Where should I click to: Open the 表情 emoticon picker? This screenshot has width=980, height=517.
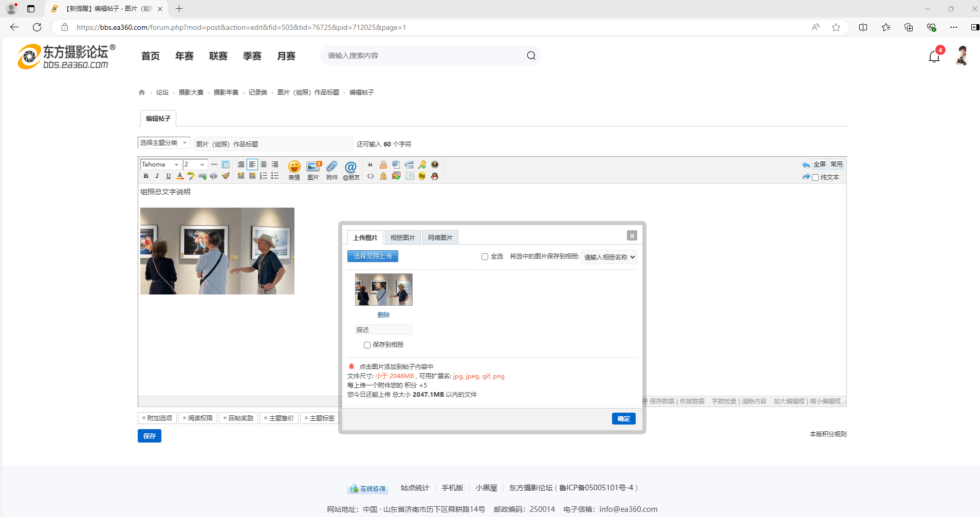pyautogui.click(x=294, y=170)
